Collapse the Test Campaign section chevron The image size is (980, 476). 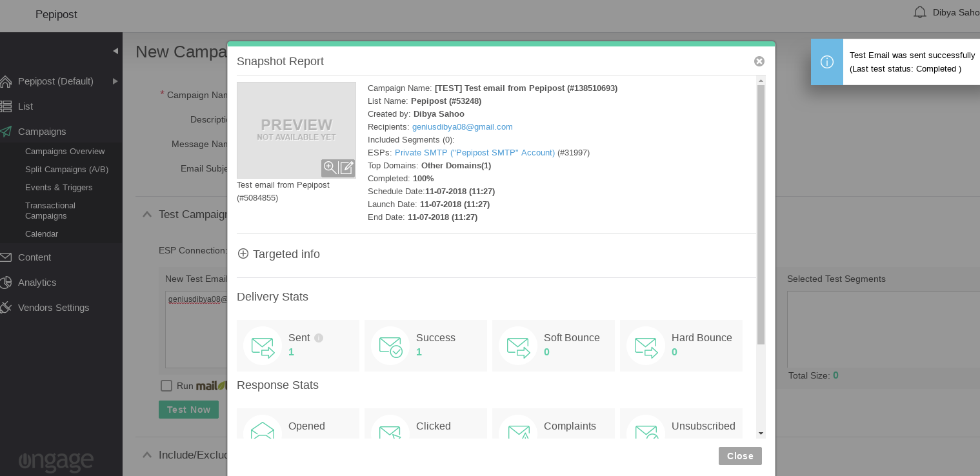pos(146,214)
